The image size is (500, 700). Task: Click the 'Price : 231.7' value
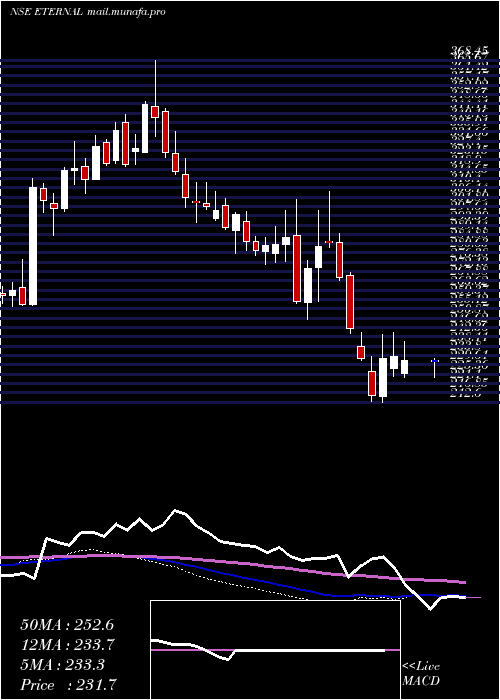pos(69,685)
